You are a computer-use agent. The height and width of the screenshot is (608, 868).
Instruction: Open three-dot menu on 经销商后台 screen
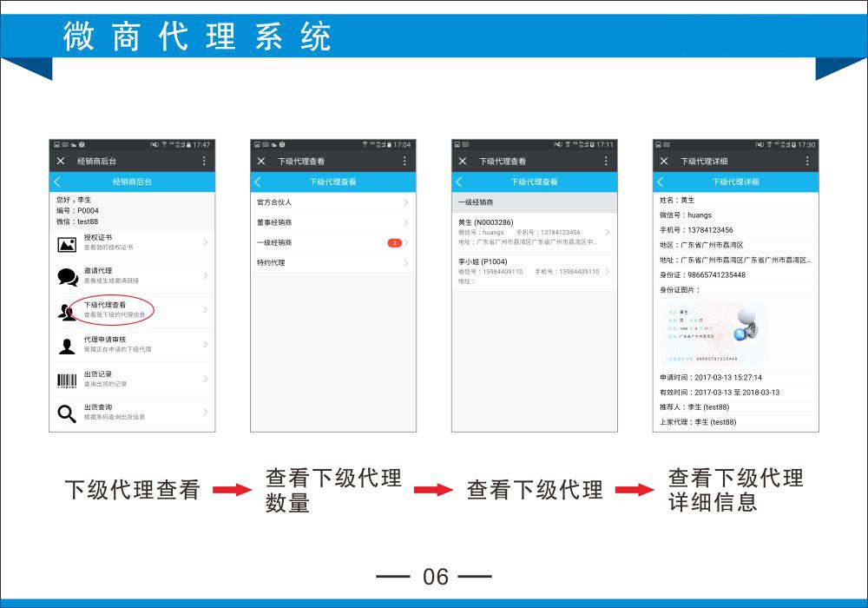pyautogui.click(x=204, y=161)
